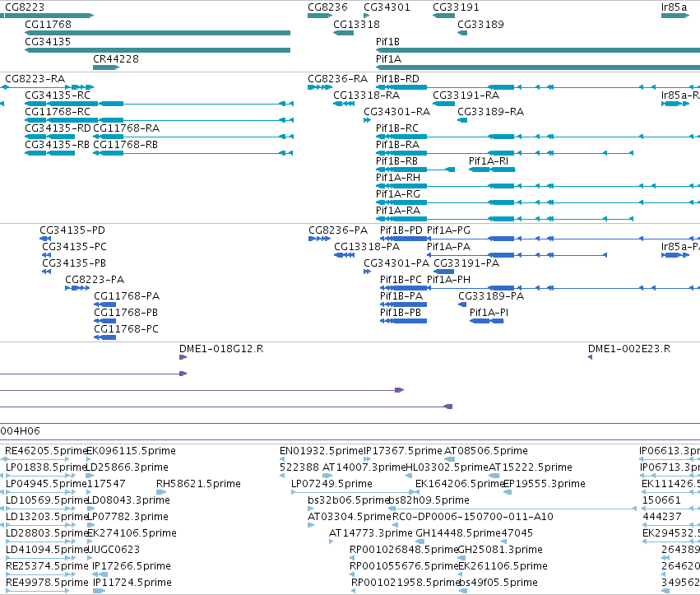Click EST AT14773.3prime label

(x=370, y=533)
